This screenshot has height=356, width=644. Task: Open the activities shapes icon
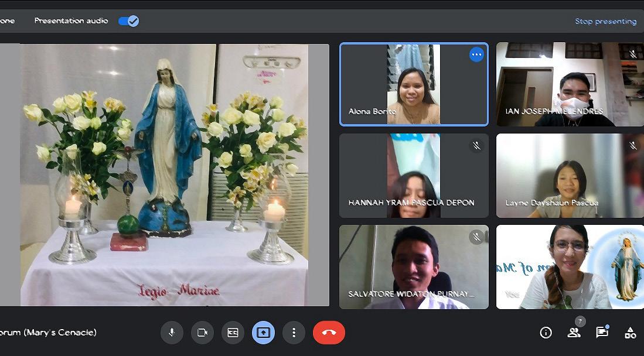(630, 333)
